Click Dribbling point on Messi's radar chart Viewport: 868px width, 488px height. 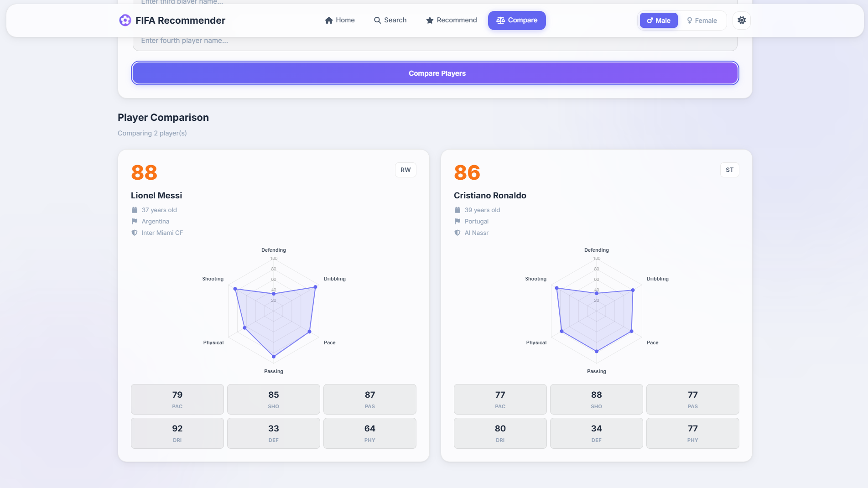[315, 287]
